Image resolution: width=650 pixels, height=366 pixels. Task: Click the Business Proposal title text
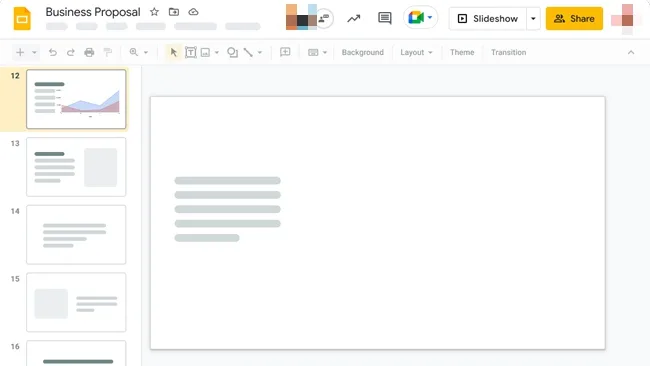pos(93,12)
